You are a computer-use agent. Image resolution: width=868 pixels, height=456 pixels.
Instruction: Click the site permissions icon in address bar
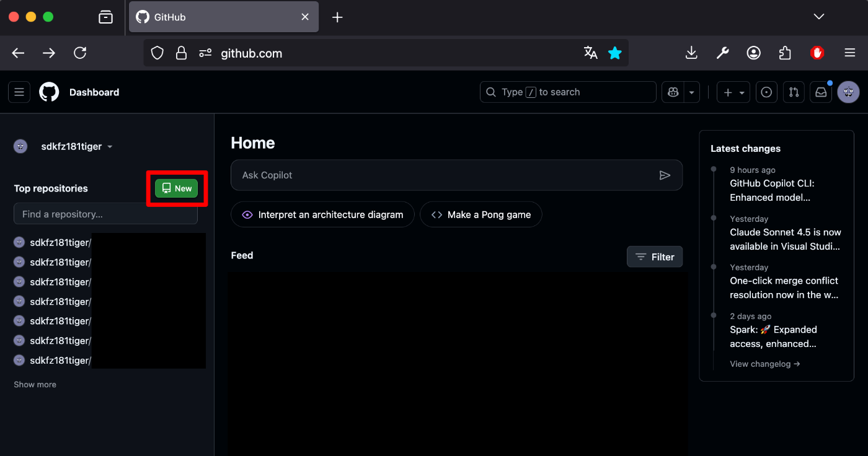(205, 53)
